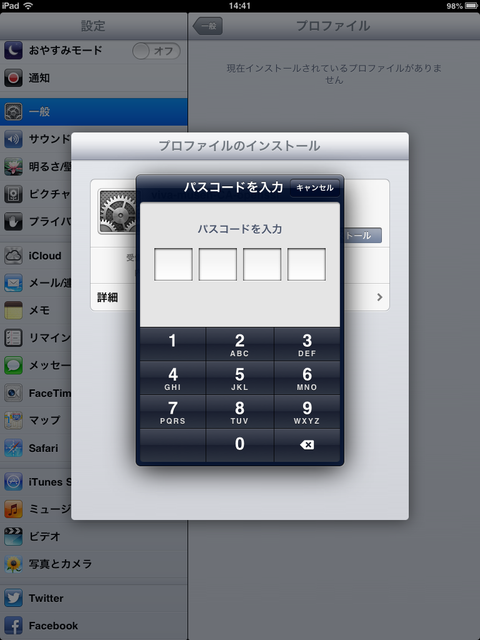Select the 一般 gear icon in sidebar
This screenshot has width=480, height=640.
click(13, 111)
